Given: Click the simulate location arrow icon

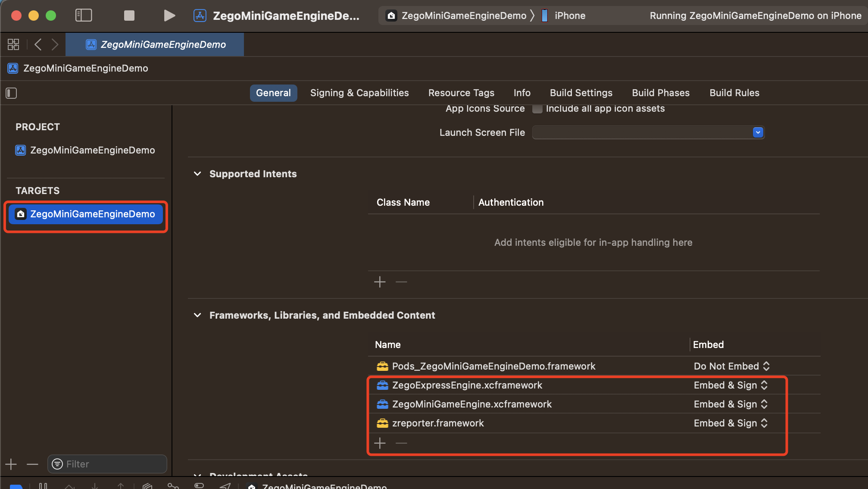Looking at the screenshot, I should 225,486.
